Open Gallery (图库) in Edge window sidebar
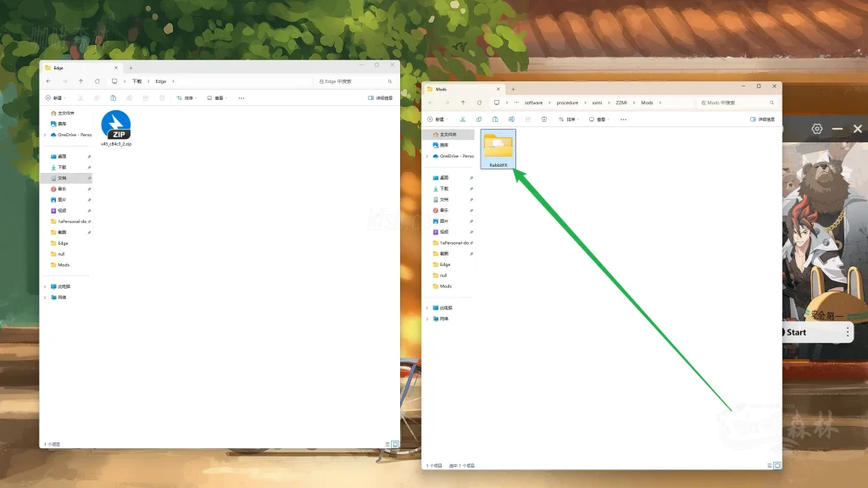The image size is (868, 488). coord(58,124)
